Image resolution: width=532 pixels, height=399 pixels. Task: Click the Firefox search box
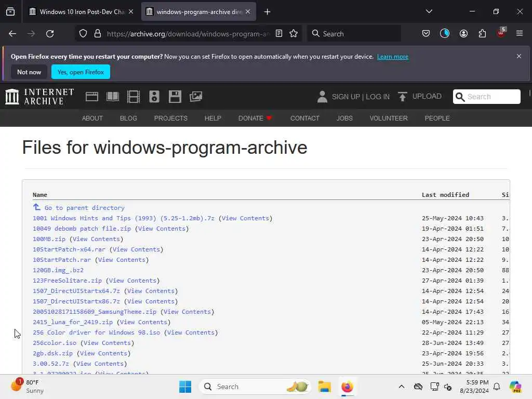tap(354, 34)
